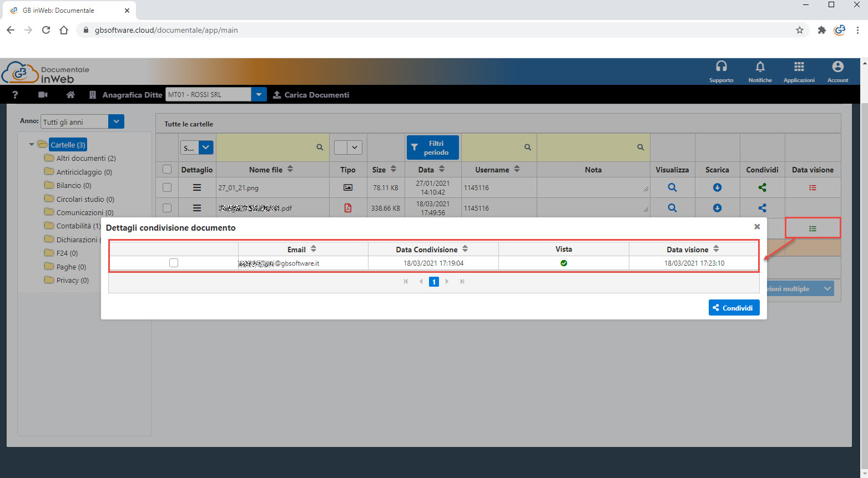Tick the checkbox for 27_01_21.png row
This screenshot has width=868, height=478.
[x=167, y=188]
